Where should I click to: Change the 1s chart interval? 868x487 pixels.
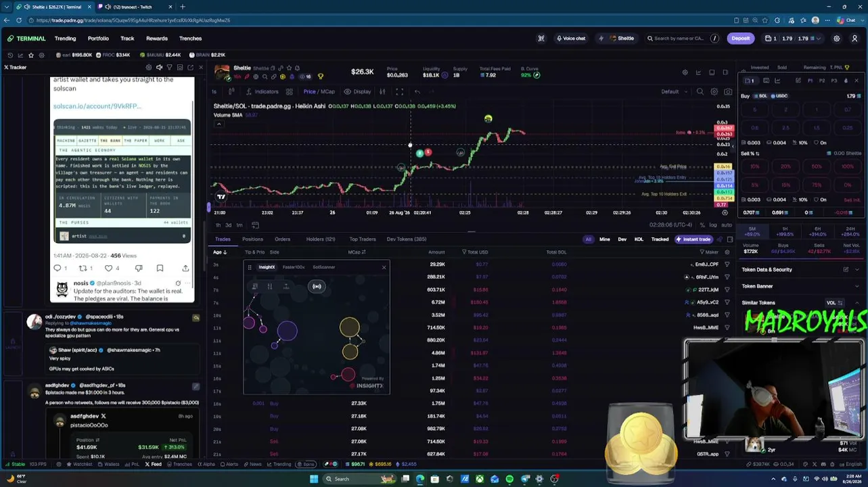click(x=214, y=92)
